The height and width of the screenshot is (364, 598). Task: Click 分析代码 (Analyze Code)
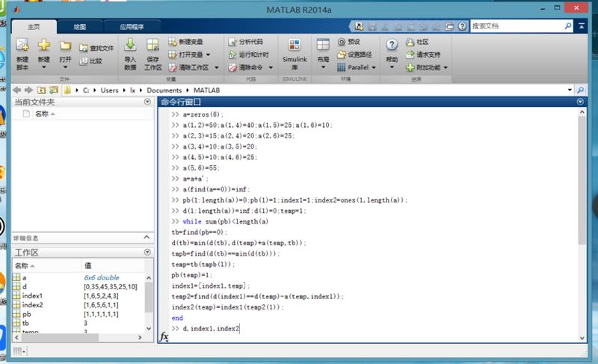246,42
